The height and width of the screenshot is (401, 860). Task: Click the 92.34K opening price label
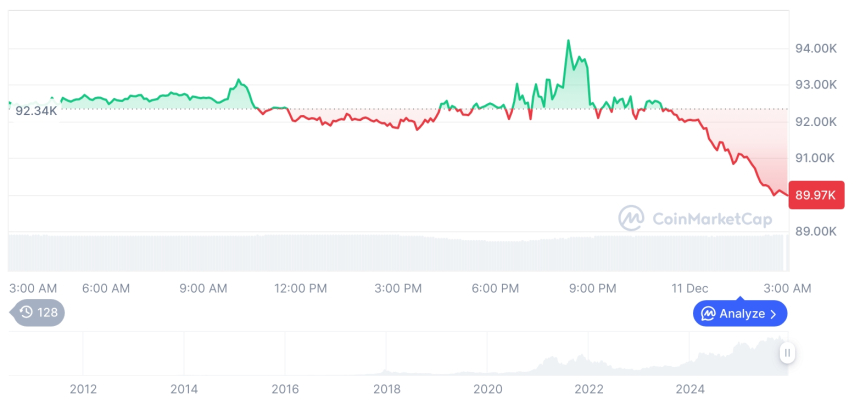point(36,111)
